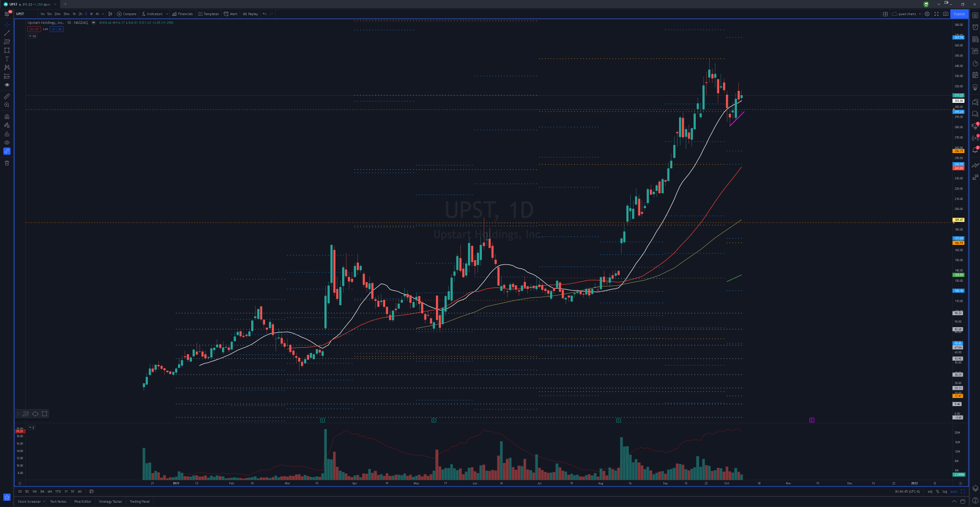Expand the 2 indicators legend in volume pane
This screenshot has width=980, height=507.
point(32,427)
